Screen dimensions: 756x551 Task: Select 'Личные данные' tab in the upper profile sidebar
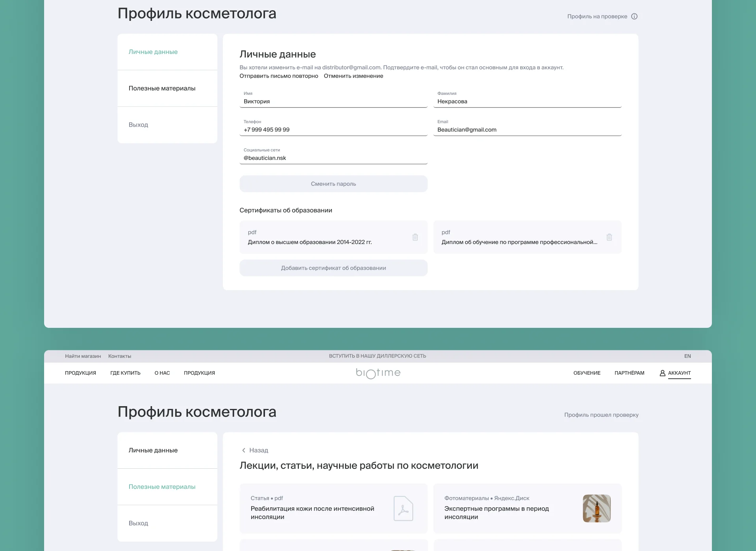tap(167, 52)
